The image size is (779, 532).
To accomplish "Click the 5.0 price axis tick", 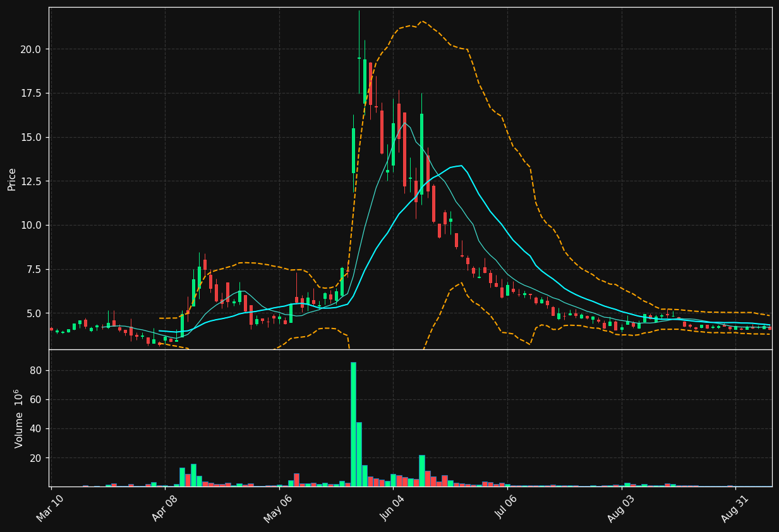I will [34, 313].
